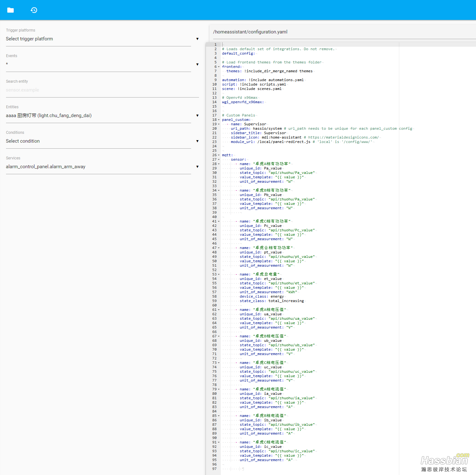The width and height of the screenshot is (476, 475).
Task: Collapse the fold arrow at line 28
Action: (219, 164)
